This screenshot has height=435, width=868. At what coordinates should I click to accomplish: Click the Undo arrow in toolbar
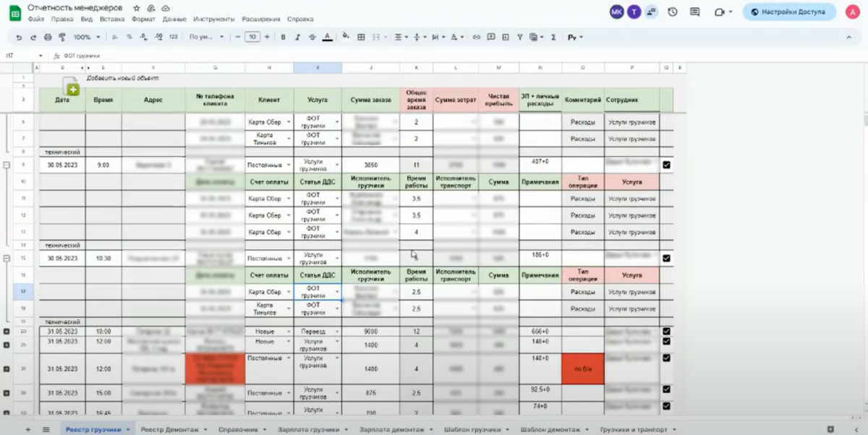[x=19, y=37]
